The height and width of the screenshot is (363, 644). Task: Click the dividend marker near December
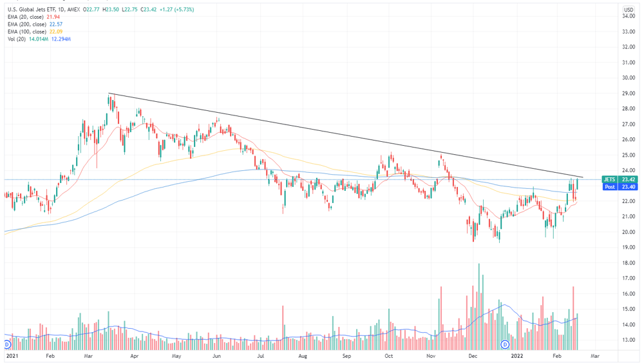[x=505, y=344]
